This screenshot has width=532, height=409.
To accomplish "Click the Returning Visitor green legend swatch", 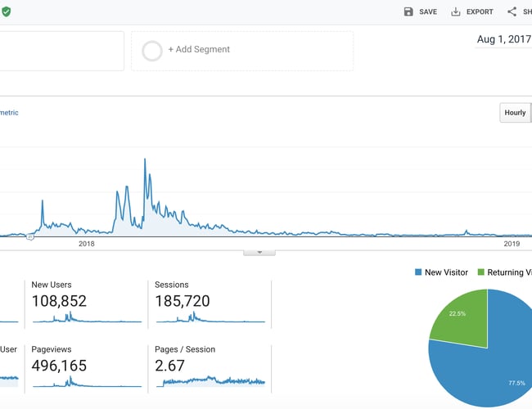I will point(481,272).
